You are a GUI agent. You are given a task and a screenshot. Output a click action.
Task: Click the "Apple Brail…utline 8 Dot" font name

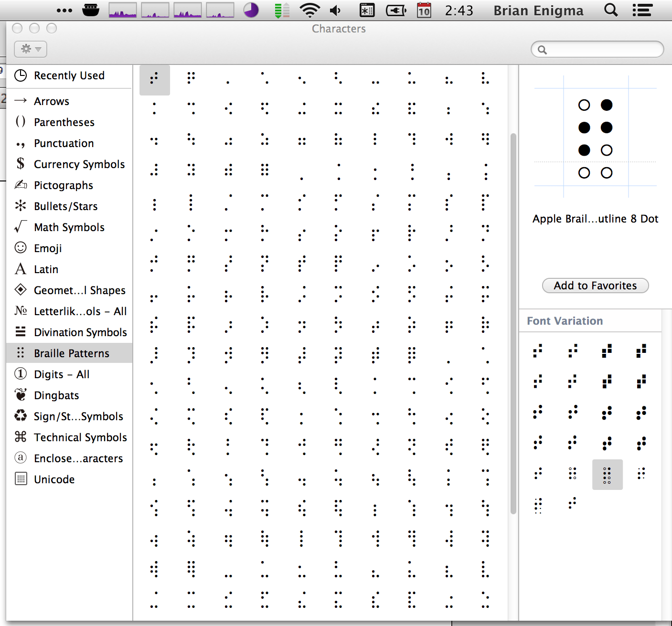595,219
